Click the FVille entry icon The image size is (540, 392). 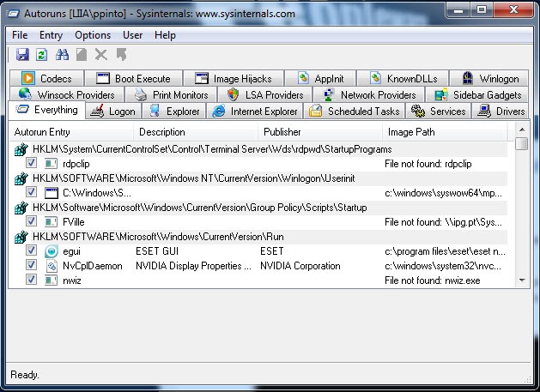click(51, 222)
